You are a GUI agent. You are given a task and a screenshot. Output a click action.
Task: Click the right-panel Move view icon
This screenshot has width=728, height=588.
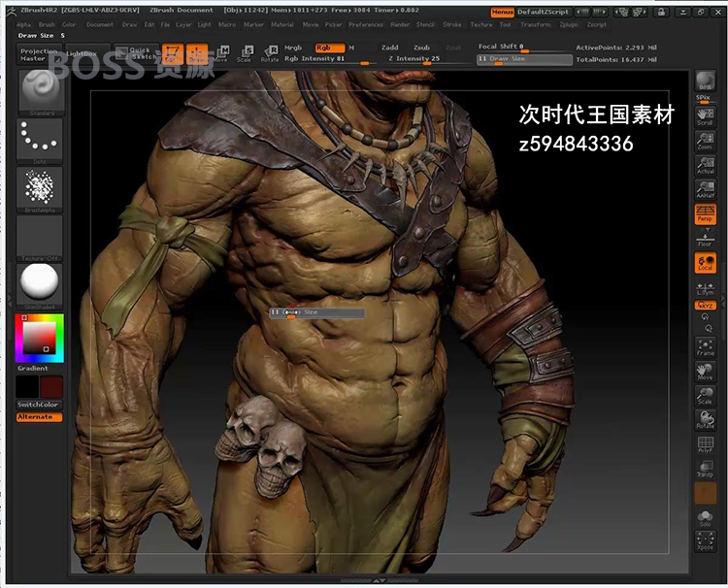pos(706,372)
